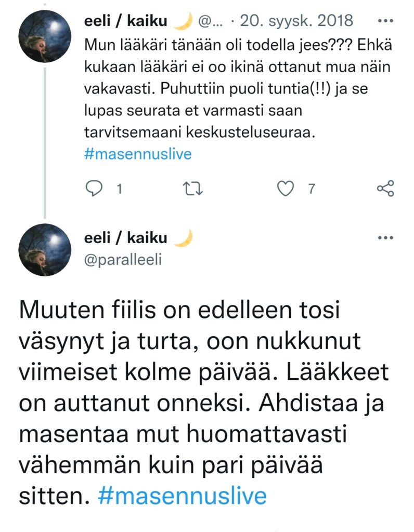
Task: Click the reply count '1'
Action: point(119,189)
